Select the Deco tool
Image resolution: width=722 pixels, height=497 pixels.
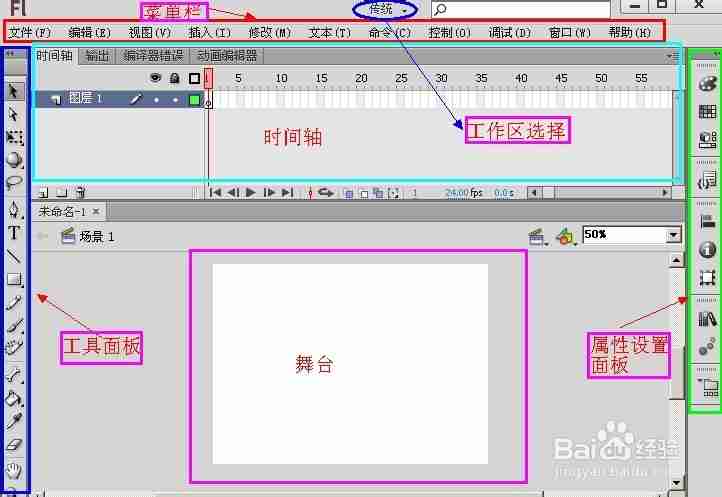tap(14, 347)
